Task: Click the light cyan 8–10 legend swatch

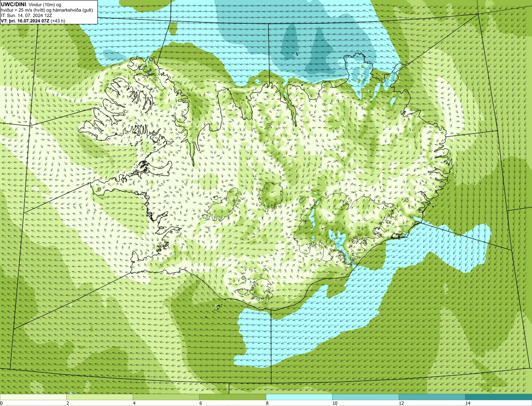Action: (x=299, y=397)
